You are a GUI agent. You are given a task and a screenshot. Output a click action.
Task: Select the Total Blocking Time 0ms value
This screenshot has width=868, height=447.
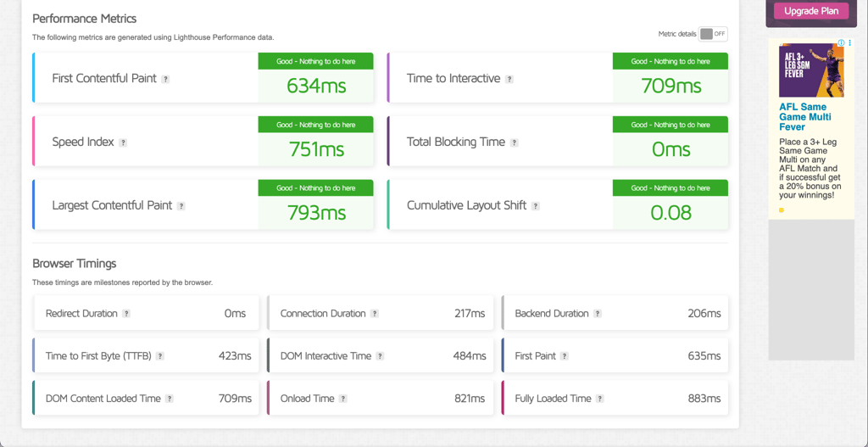671,149
